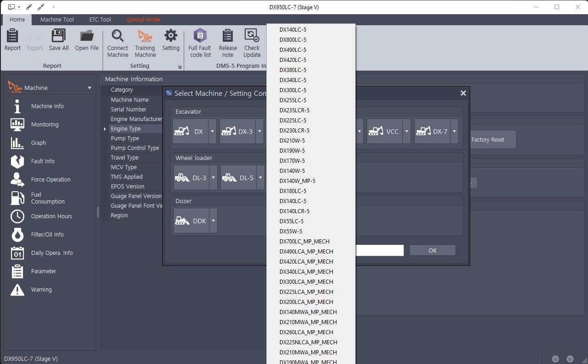Expand the DX series dropdown arrow
The image size is (588, 364).
coord(212,132)
